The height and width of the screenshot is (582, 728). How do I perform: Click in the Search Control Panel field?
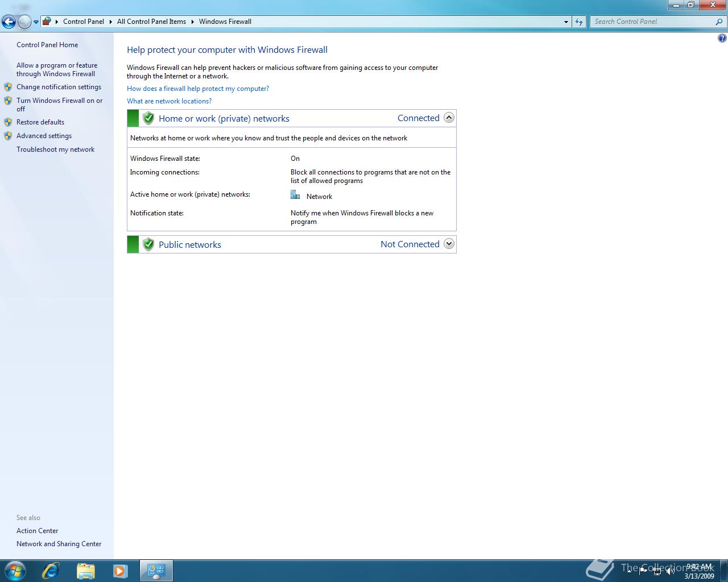[652, 22]
